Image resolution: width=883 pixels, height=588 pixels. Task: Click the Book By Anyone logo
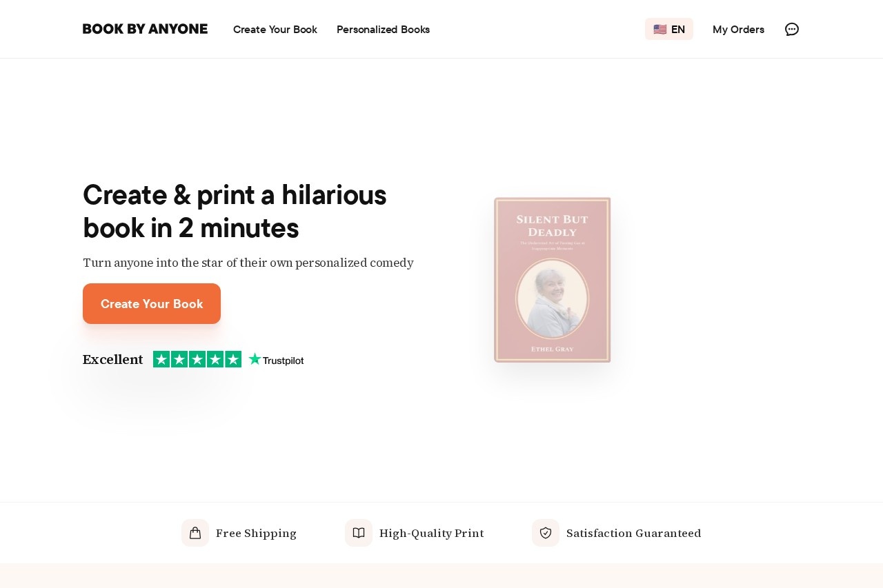[145, 29]
